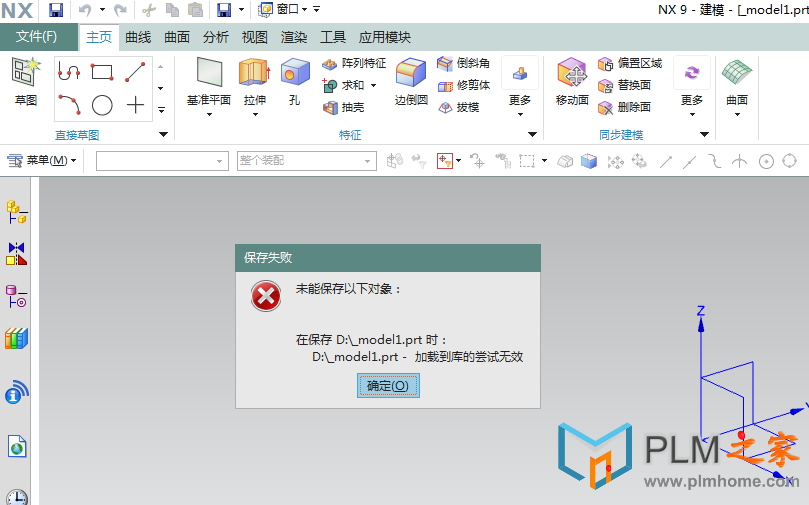809x505 pixels.
Task: Click the OK (确定) button in dialog
Action: (388, 386)
